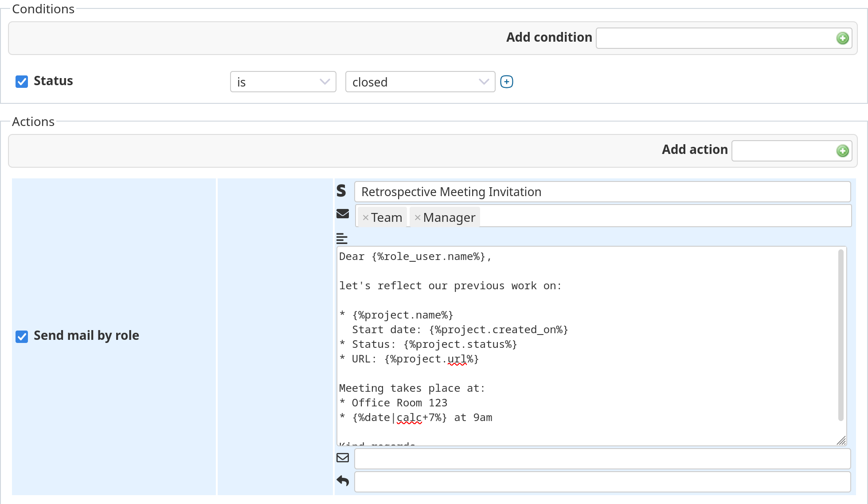Click the Send mail by role label
The image size is (868, 504).
coord(86,335)
